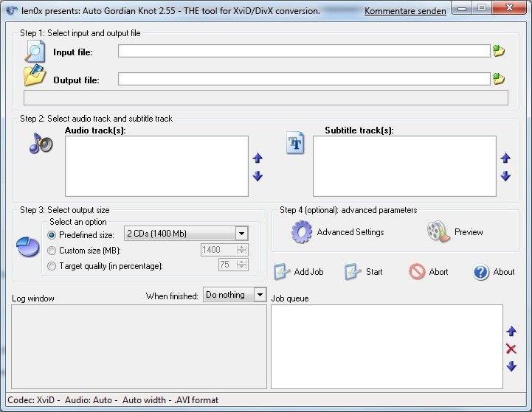
Task: Click the Start button label
Action: [374, 272]
